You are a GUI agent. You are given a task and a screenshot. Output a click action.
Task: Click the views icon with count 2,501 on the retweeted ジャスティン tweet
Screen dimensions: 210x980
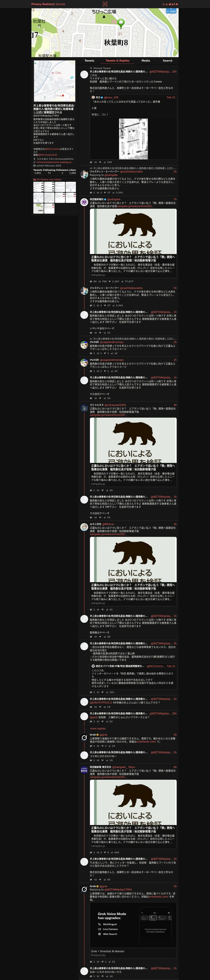[x=113, y=193]
